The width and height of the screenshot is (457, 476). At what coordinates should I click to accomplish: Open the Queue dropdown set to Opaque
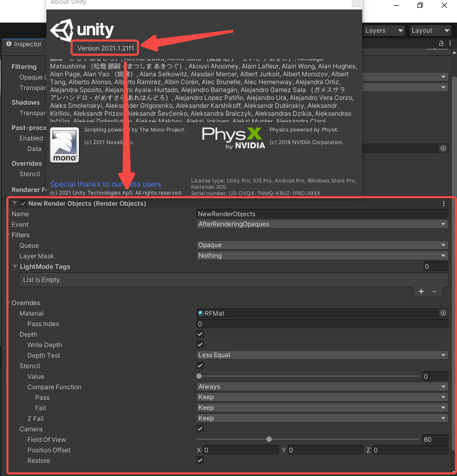tap(322, 245)
